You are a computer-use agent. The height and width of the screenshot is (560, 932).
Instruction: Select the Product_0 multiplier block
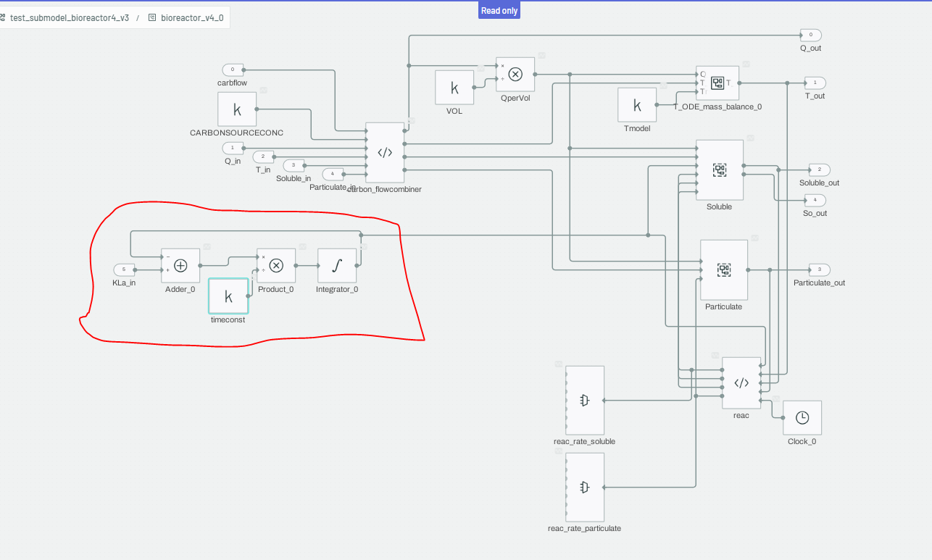click(276, 266)
